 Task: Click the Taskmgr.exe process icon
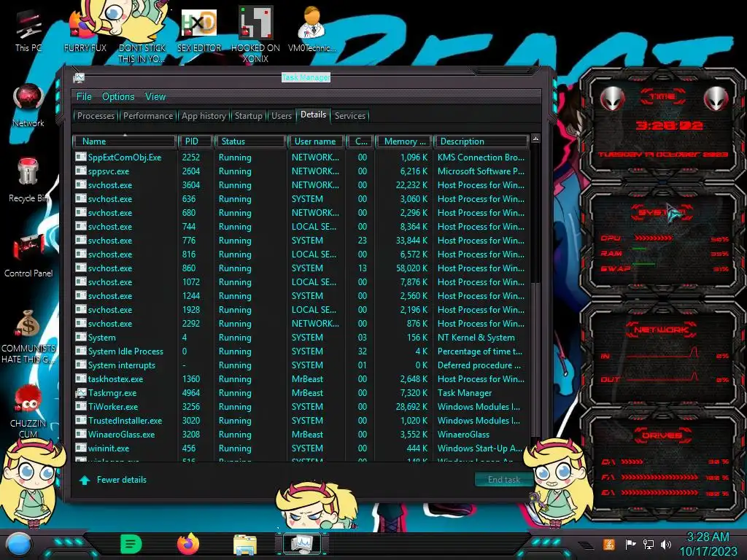(81, 393)
